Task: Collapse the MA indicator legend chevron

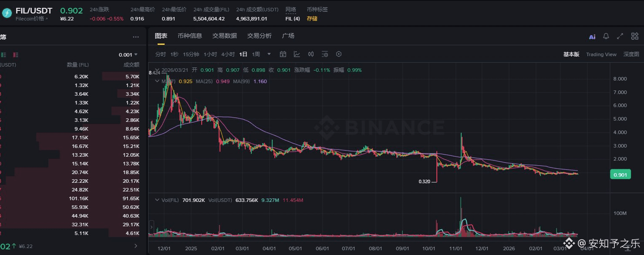Action: point(157,81)
